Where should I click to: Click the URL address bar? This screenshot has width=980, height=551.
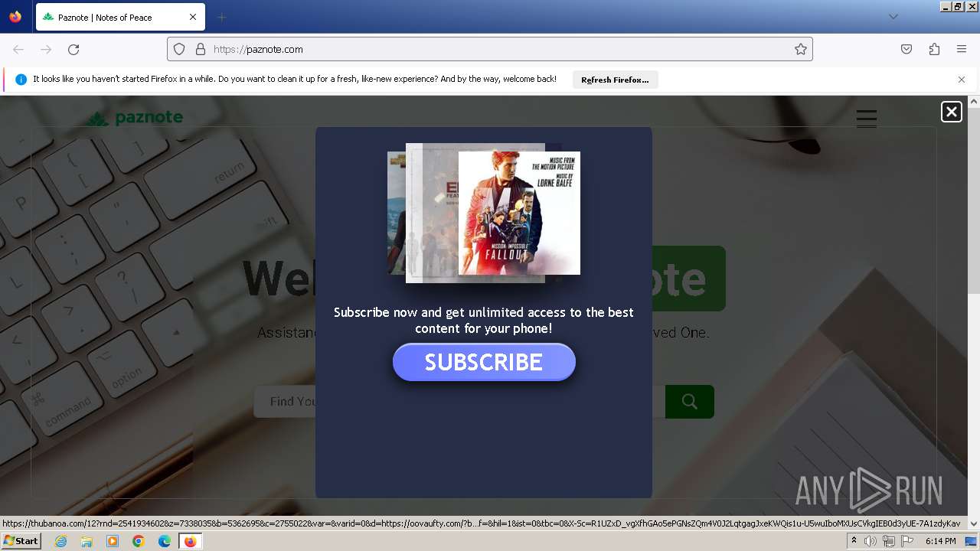click(x=490, y=49)
